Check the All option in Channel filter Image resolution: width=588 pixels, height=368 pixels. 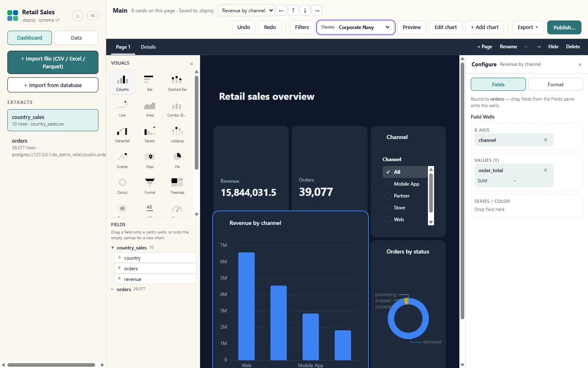tap(388, 172)
